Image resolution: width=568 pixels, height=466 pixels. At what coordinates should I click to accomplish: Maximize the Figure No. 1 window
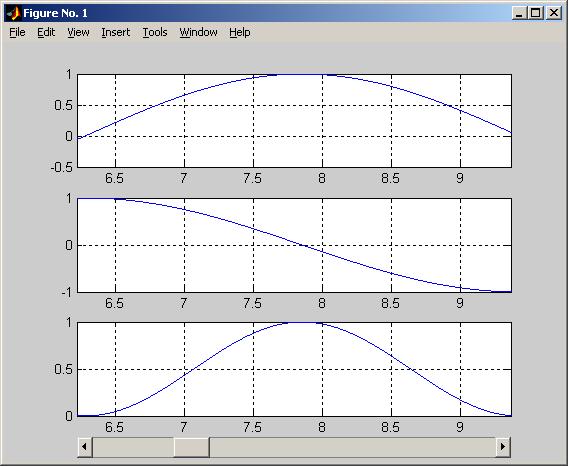[535, 13]
